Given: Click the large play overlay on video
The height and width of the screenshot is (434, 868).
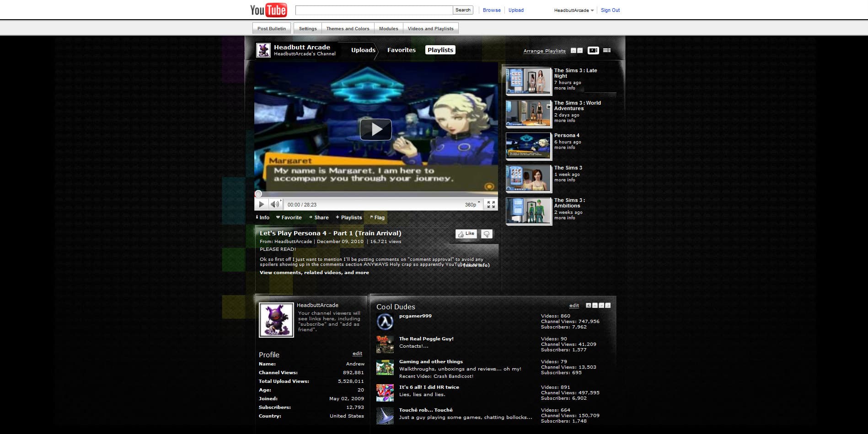Looking at the screenshot, I should [375, 130].
